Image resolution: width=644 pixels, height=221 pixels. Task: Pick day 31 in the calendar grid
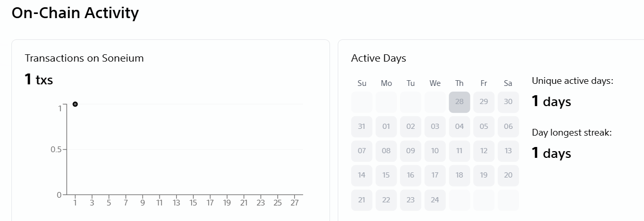[x=362, y=126]
